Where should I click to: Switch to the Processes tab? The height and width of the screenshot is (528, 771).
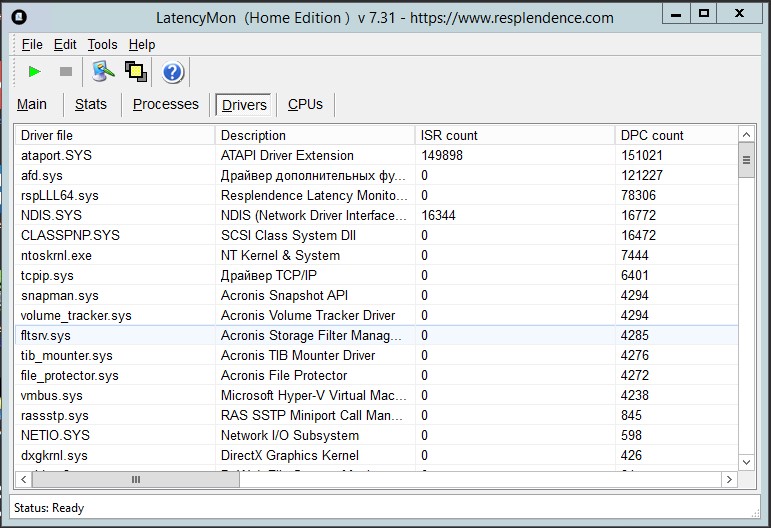[x=166, y=104]
